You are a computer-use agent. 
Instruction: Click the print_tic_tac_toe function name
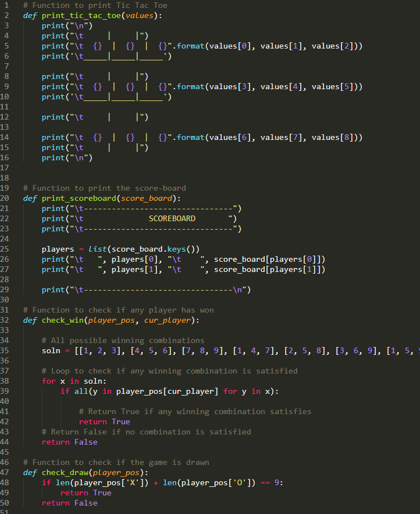[x=81, y=16]
